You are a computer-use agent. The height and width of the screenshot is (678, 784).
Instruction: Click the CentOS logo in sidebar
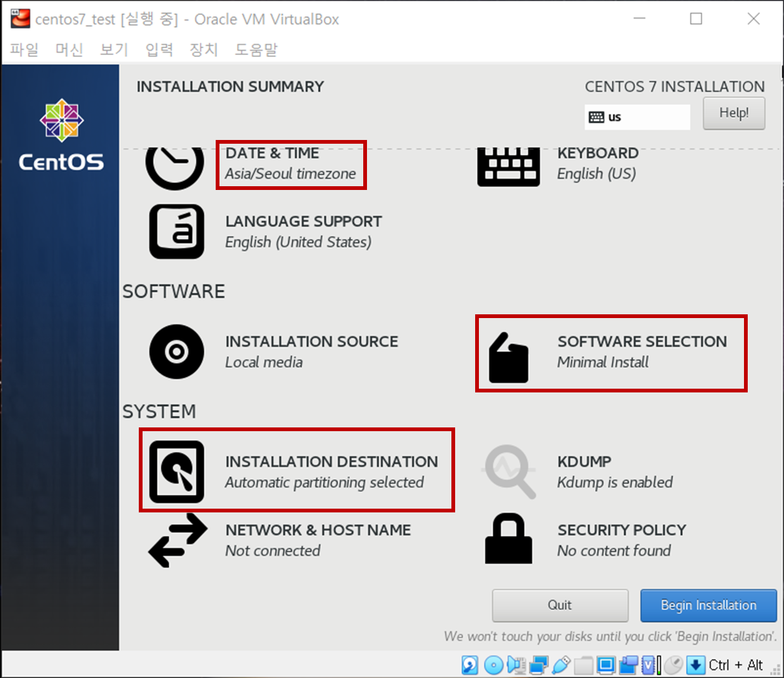point(61,135)
